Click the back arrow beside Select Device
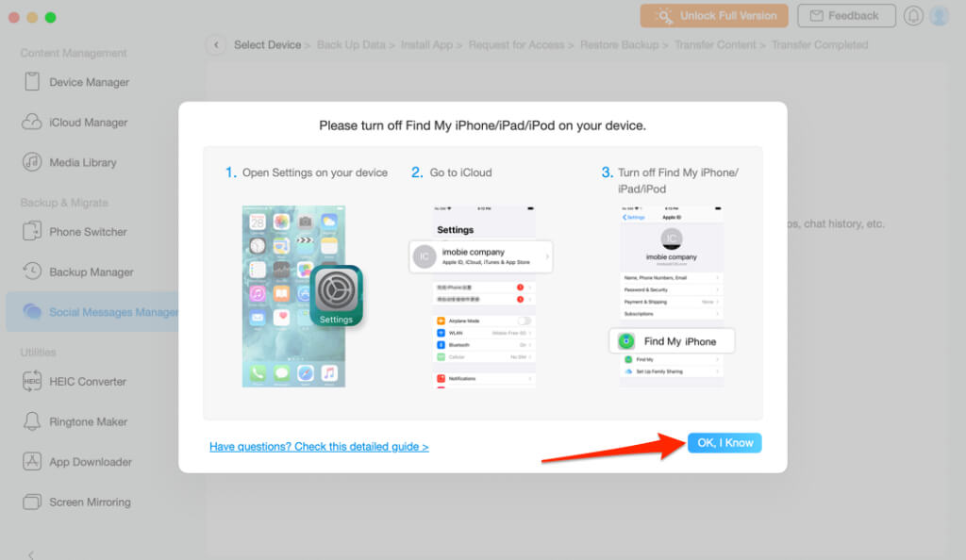This screenshot has width=966, height=560. pyautogui.click(x=216, y=45)
